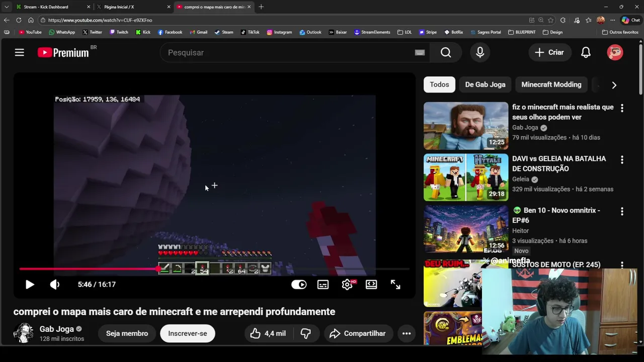Click the Compartilhar share button

pyautogui.click(x=357, y=333)
